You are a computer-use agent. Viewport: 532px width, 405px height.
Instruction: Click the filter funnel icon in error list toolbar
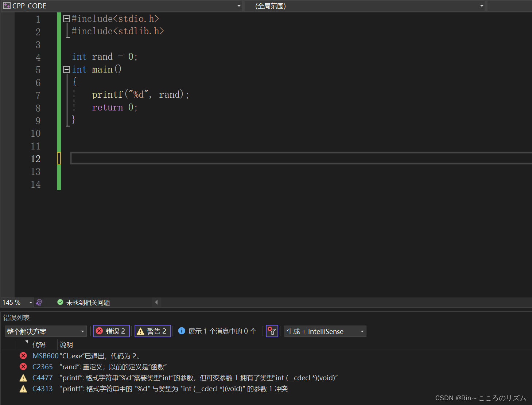272,331
